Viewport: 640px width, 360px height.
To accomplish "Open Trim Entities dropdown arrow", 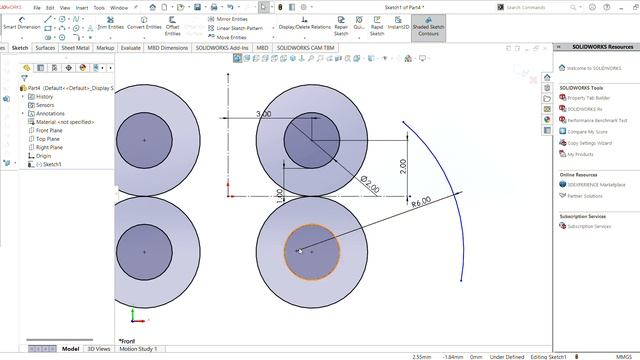I will tap(110, 37).
